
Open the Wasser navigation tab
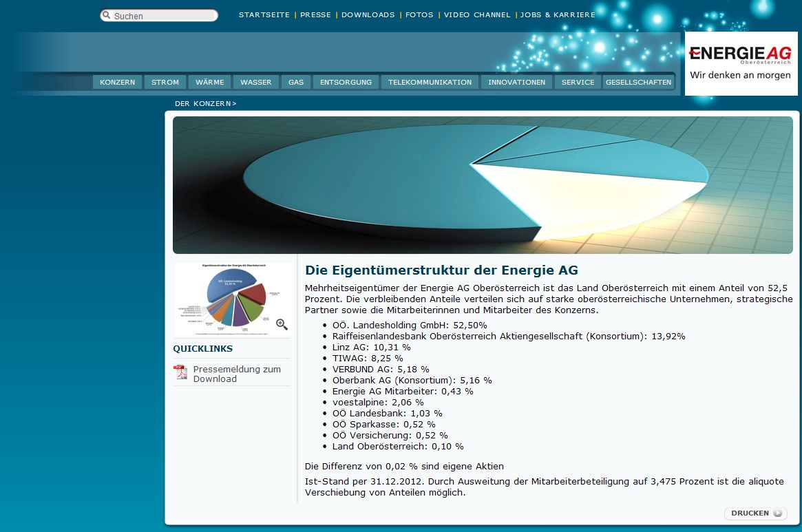pos(256,82)
